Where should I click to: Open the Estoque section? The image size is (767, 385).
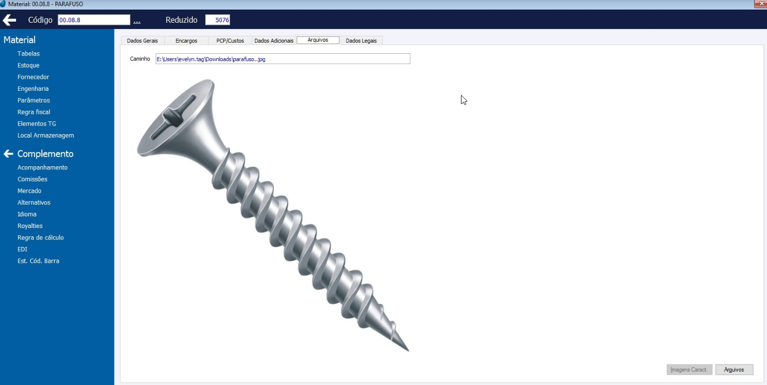click(28, 66)
